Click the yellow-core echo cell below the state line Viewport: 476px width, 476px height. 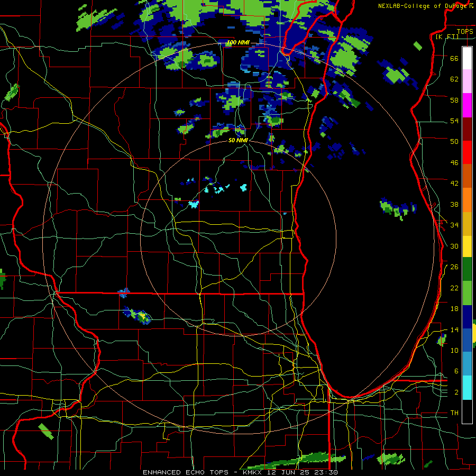pos(138,315)
